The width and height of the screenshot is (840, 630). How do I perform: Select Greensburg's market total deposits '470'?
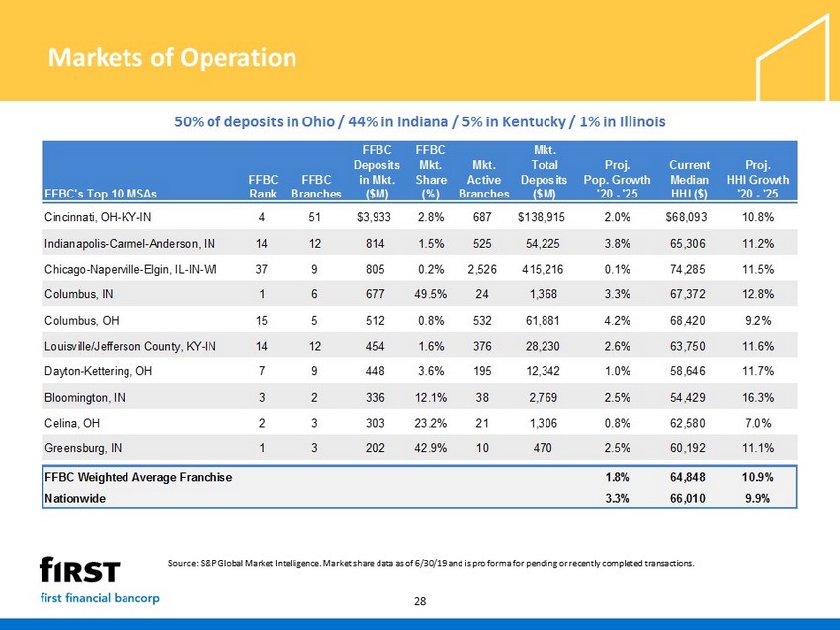[x=543, y=448]
